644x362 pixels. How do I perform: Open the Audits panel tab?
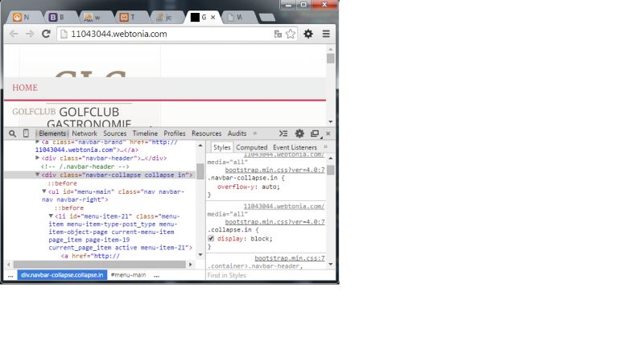(x=237, y=134)
